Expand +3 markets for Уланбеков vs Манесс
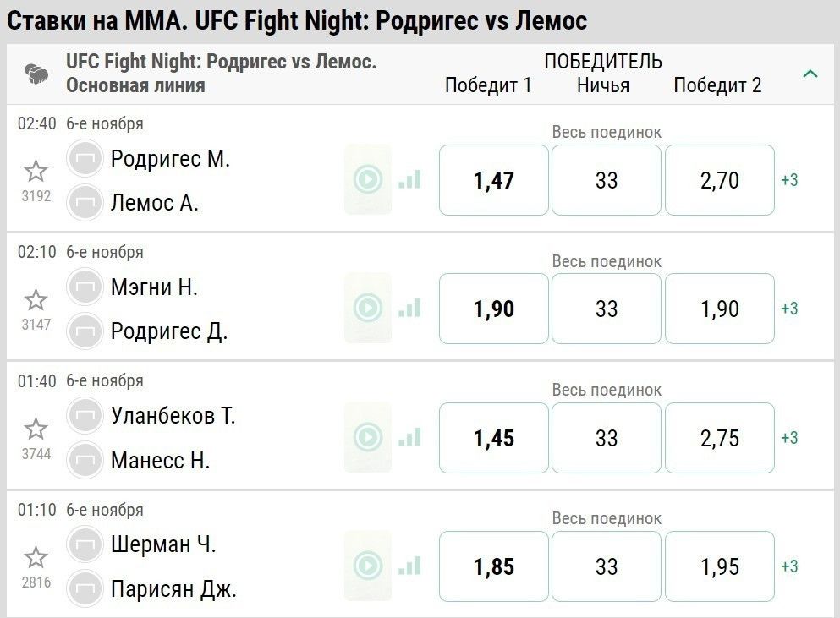Screen dimensions: 840x618 coord(789,438)
